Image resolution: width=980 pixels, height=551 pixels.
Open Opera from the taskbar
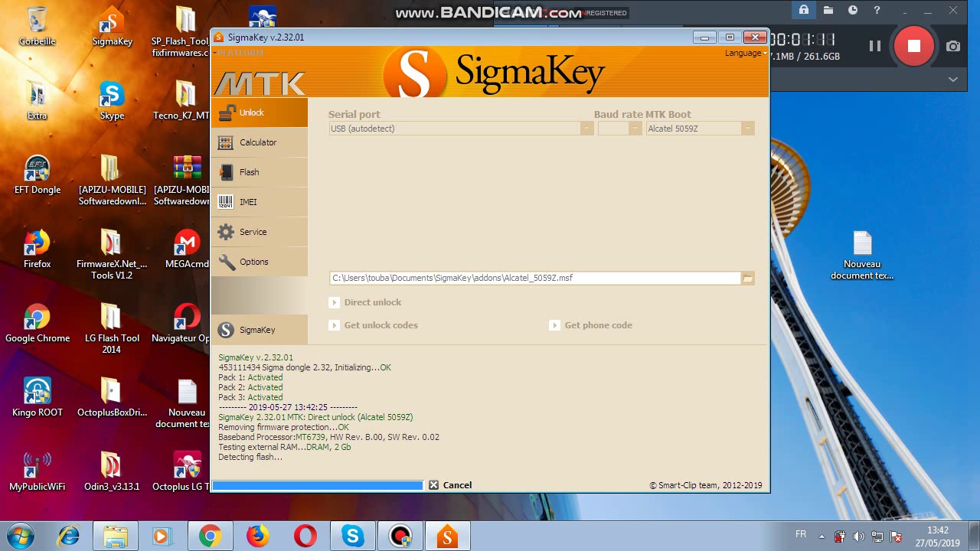[x=305, y=536]
